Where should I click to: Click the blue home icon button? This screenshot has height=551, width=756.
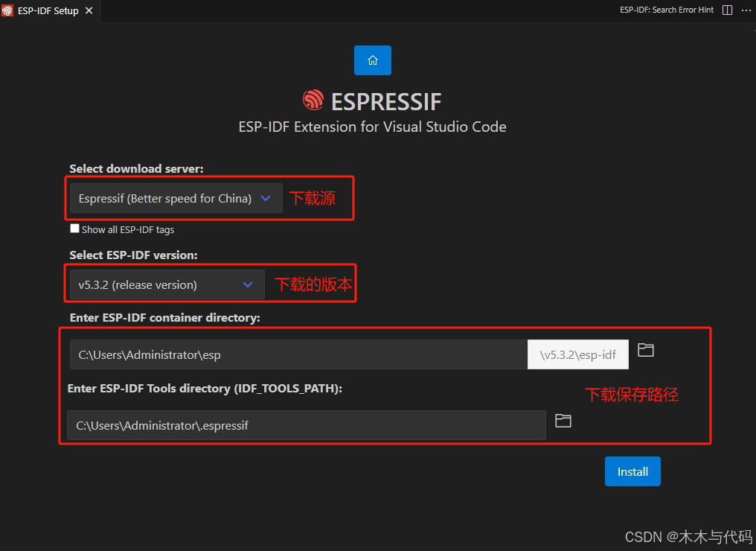372,60
